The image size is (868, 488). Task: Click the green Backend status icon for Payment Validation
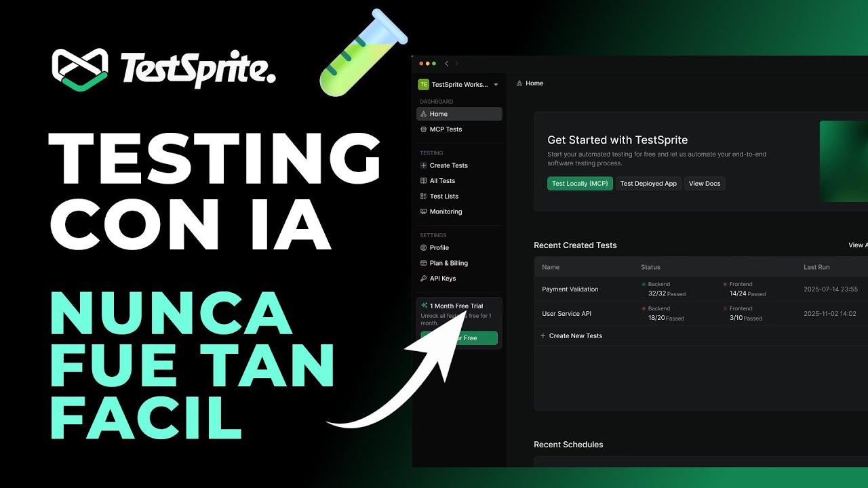(644, 285)
